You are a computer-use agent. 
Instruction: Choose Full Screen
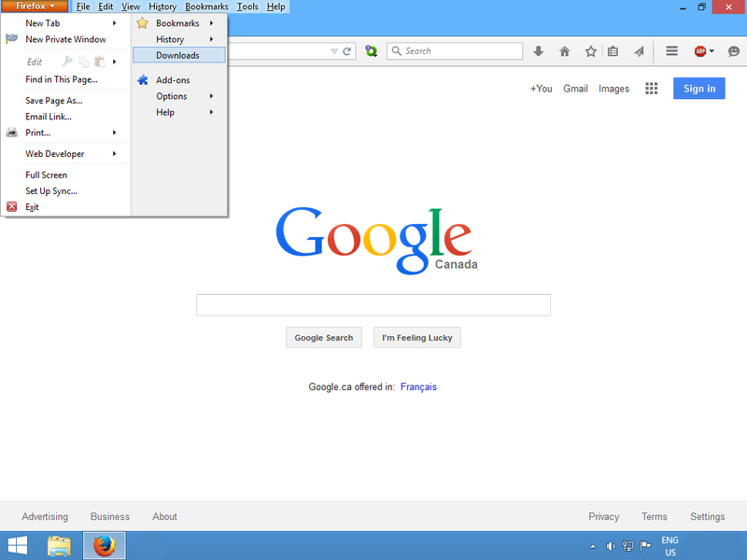tap(46, 175)
